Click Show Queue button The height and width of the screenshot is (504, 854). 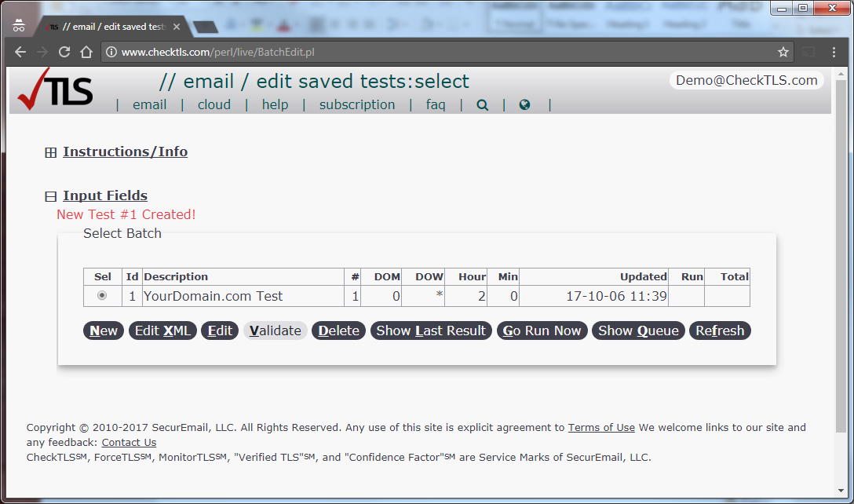pyautogui.click(x=638, y=331)
